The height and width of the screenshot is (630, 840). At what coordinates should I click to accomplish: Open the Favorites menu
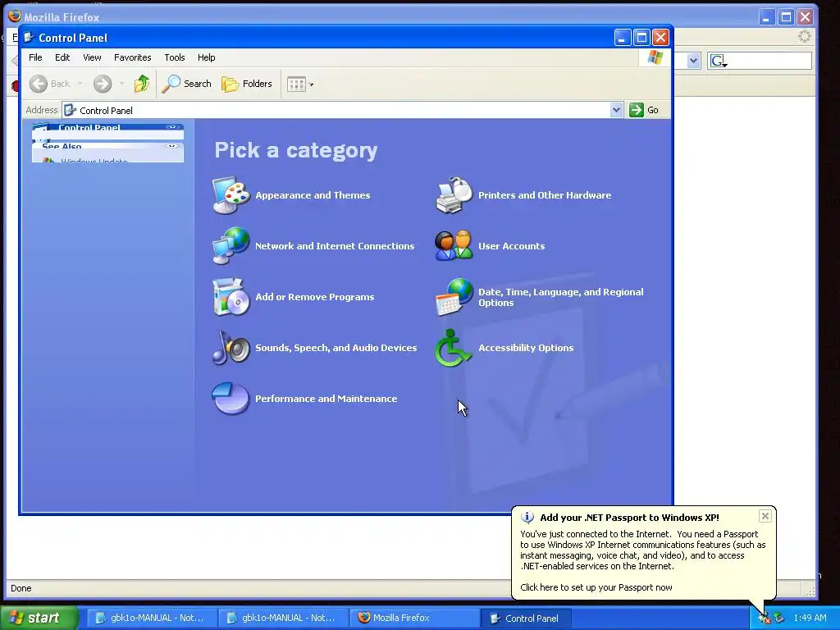132,57
